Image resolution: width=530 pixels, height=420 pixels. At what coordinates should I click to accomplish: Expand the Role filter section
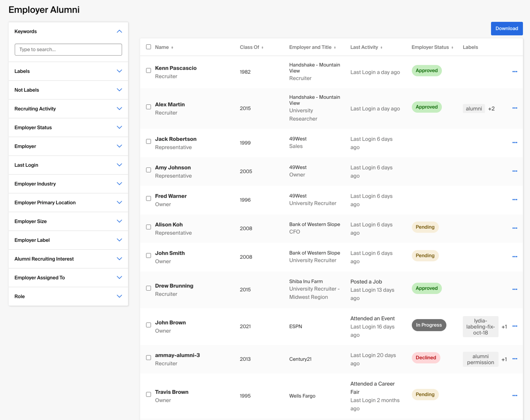tap(119, 296)
